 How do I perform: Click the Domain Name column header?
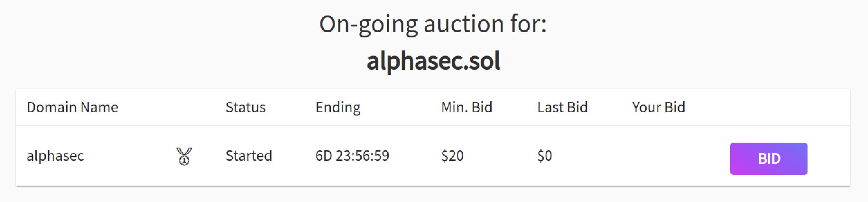[x=73, y=107]
